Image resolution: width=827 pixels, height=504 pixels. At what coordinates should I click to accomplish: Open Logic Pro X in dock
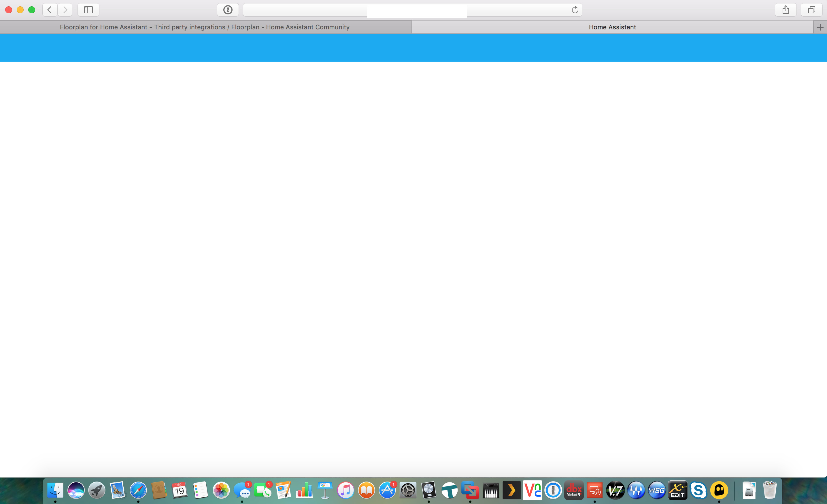click(x=428, y=490)
